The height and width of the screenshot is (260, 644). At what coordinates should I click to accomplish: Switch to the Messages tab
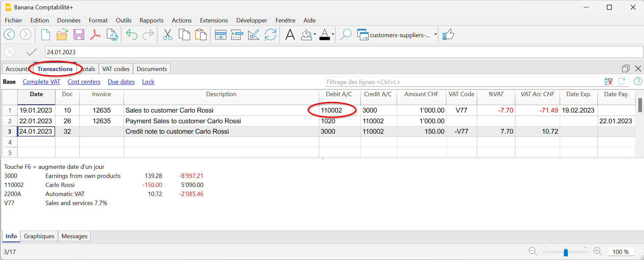tap(74, 236)
